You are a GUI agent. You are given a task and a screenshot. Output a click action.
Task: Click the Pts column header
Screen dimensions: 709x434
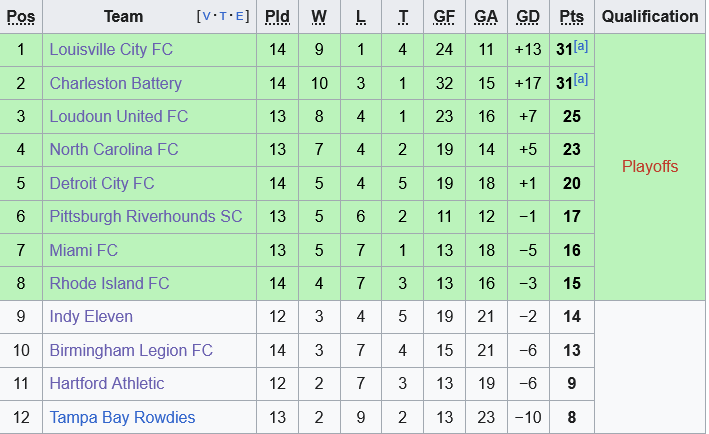[x=572, y=16]
